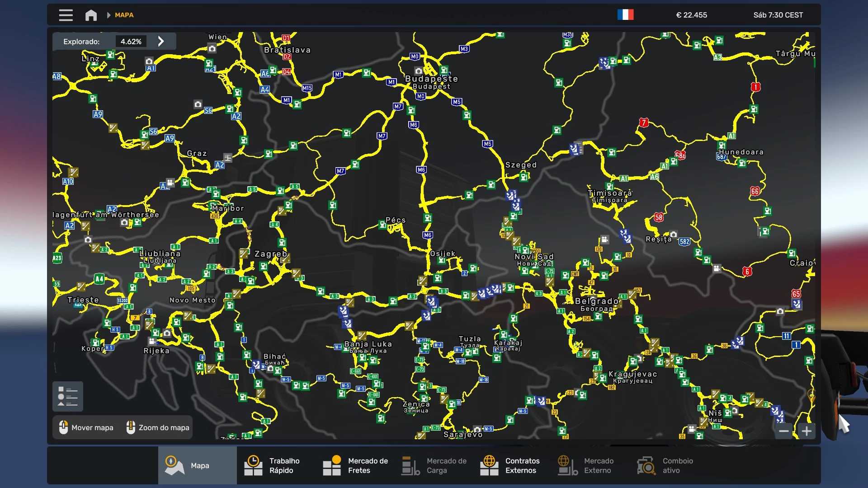
Task: Click the MAPA breadcrumb arrow
Action: (x=108, y=15)
